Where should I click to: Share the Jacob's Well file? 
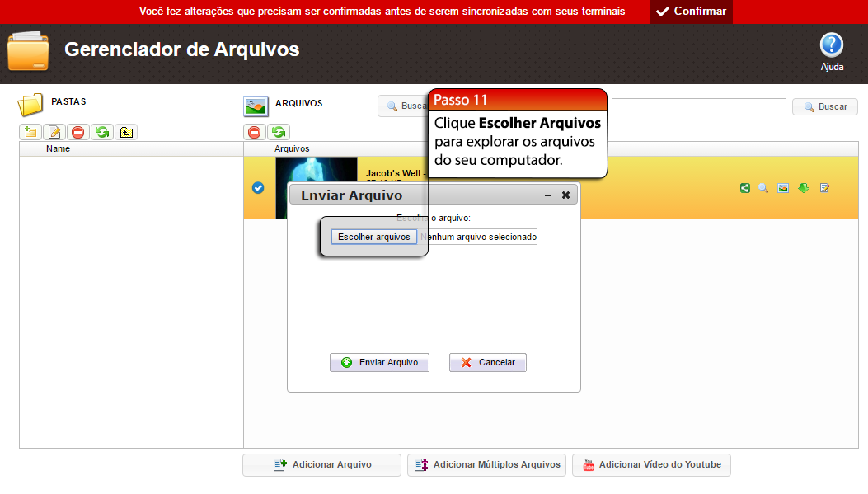click(745, 188)
